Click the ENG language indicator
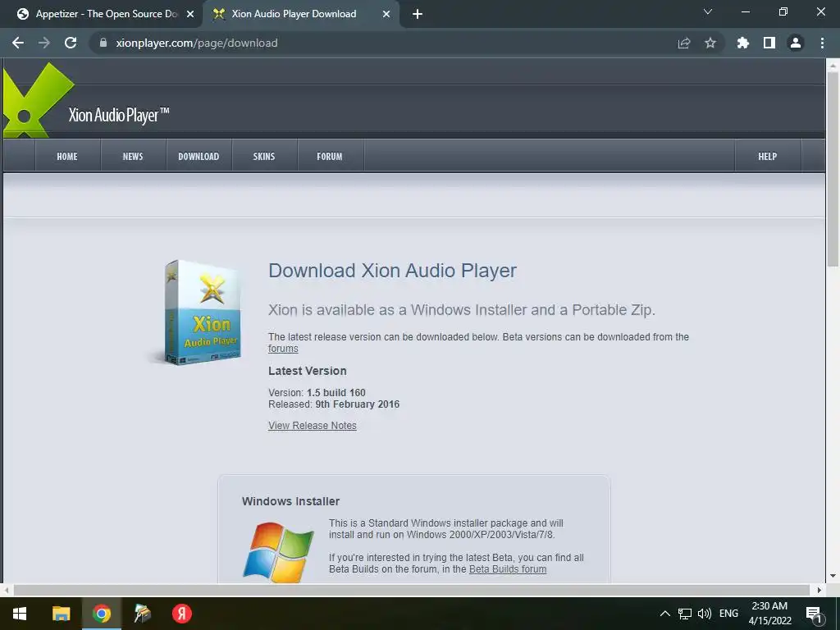Viewport: 840px width, 630px height. click(x=728, y=614)
